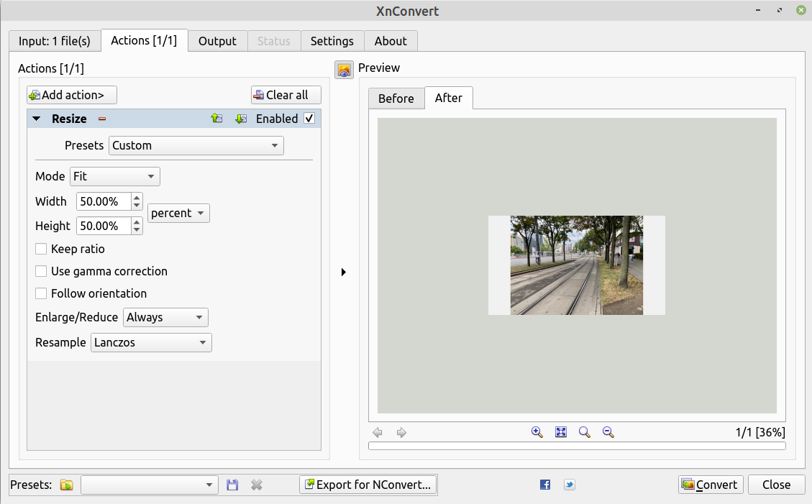Enable the Keep ratio checkbox
Image resolution: width=812 pixels, height=504 pixels.
pyautogui.click(x=41, y=249)
